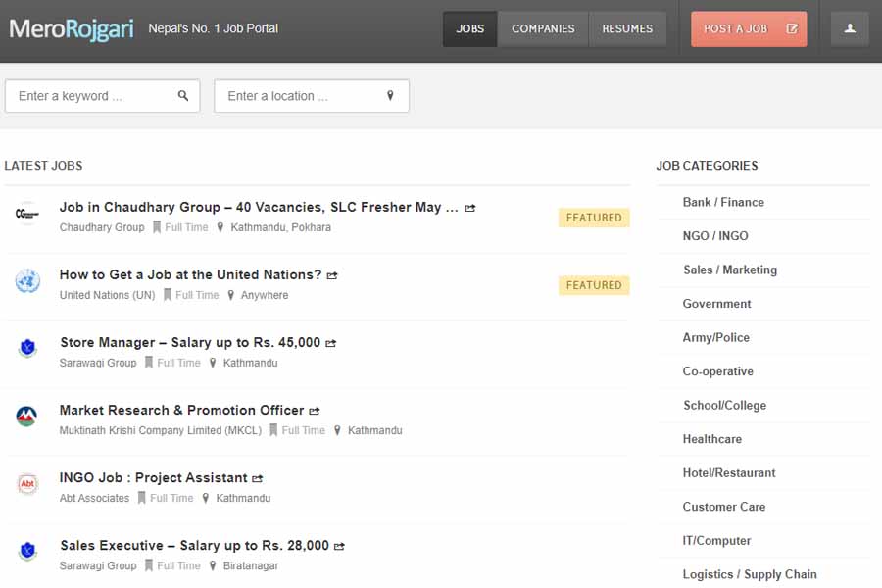Click the user account icon button

point(850,29)
